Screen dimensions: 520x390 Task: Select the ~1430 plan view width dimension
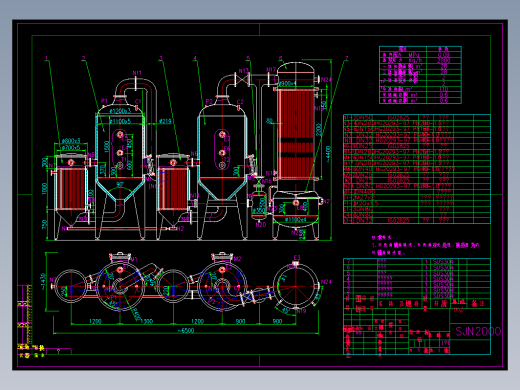[43, 282]
